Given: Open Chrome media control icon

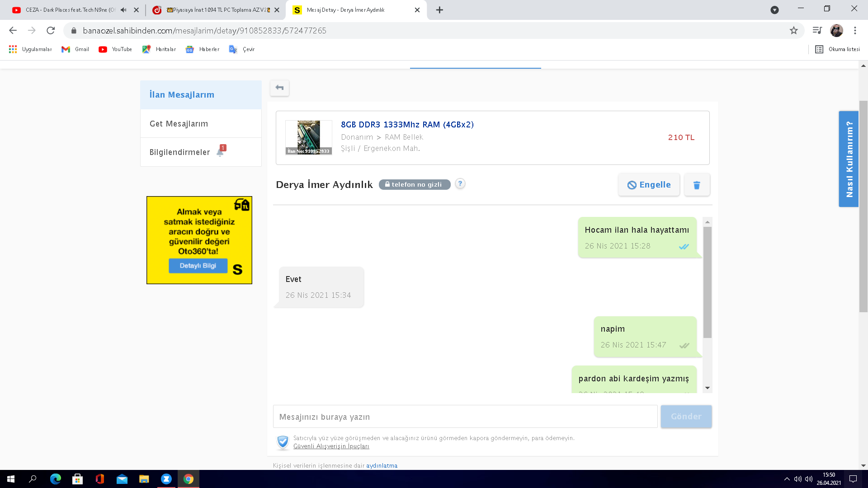Looking at the screenshot, I should tap(817, 31).
